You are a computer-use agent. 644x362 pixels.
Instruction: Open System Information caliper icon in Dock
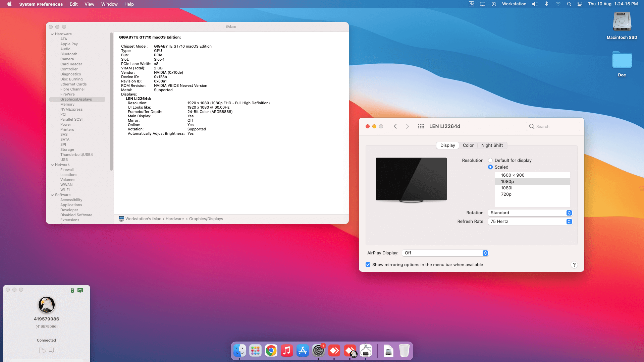(366, 351)
